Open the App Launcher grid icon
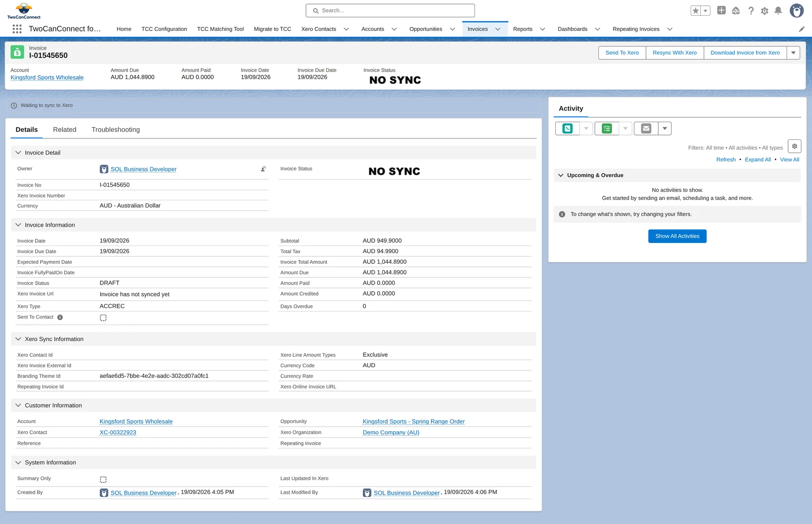The height and width of the screenshot is (524, 812). 17,29
